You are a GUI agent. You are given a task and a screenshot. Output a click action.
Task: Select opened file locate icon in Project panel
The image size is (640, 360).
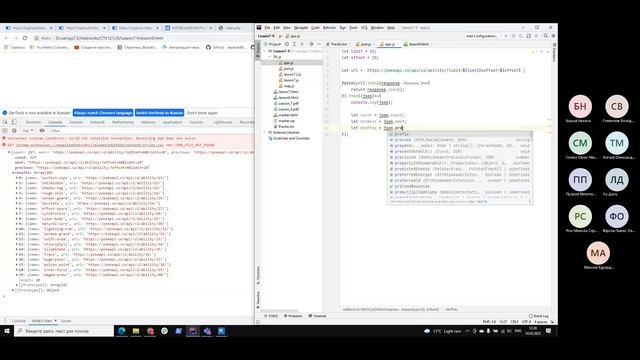(x=287, y=44)
